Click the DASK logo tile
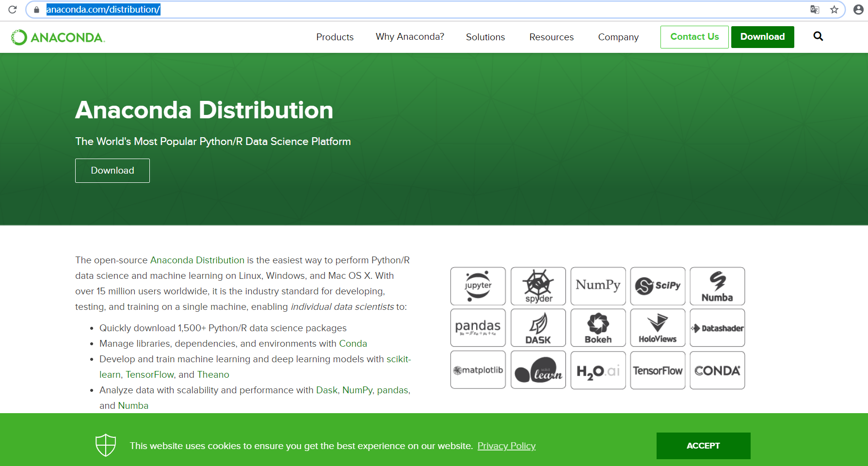 (x=538, y=328)
